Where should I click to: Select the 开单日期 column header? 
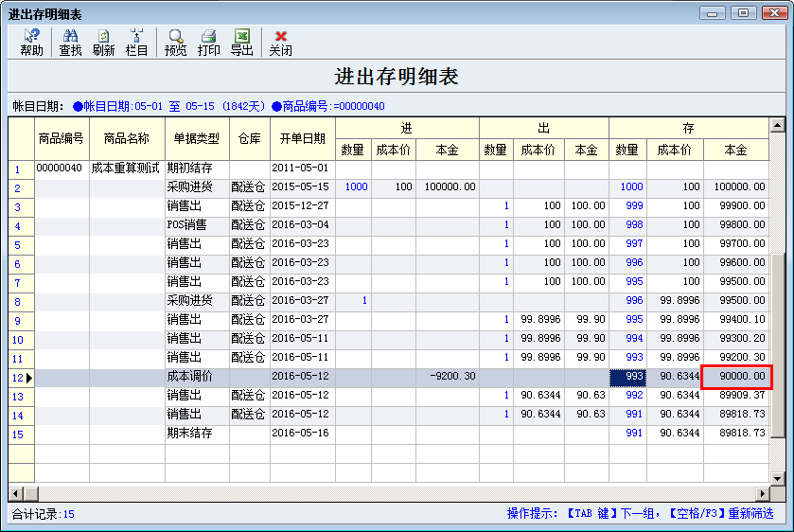pyautogui.click(x=302, y=139)
